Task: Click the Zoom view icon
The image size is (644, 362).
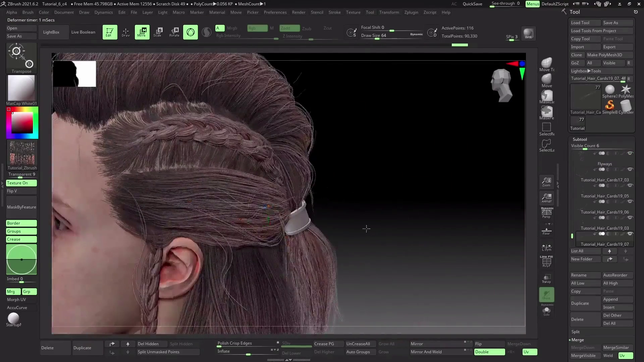Action: pos(546,182)
